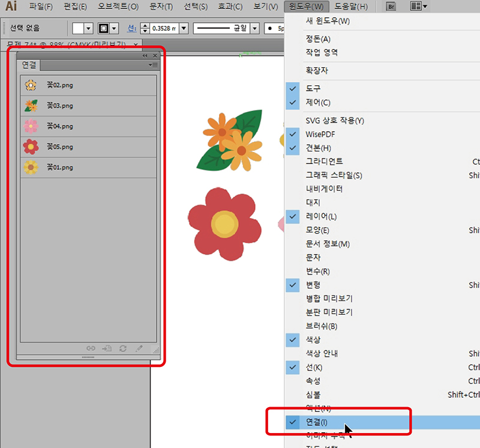The image size is (480, 448).
Task: Click the Ai application logo
Action: 11,6
